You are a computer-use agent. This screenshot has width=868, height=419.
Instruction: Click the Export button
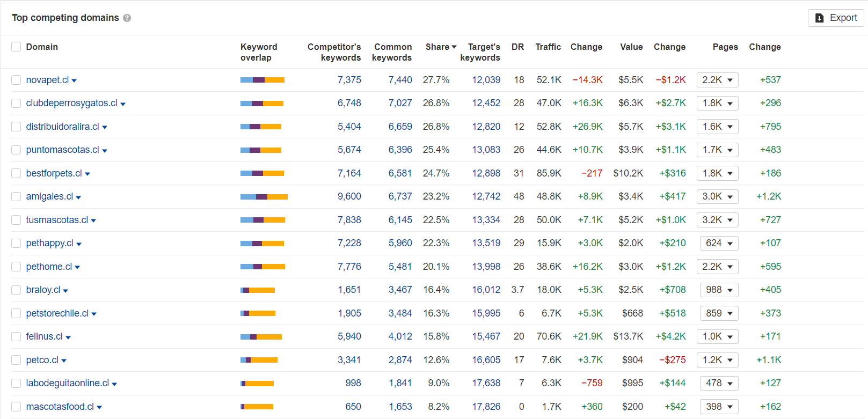coord(836,18)
